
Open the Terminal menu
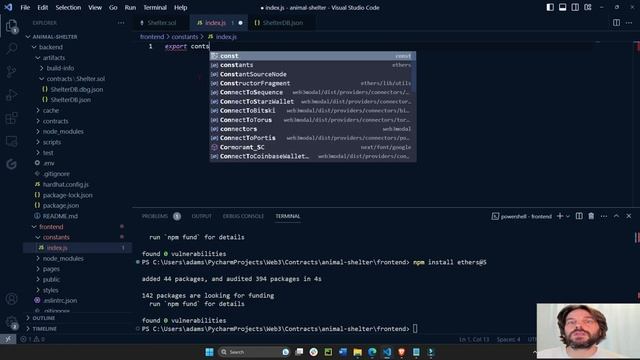155,7
